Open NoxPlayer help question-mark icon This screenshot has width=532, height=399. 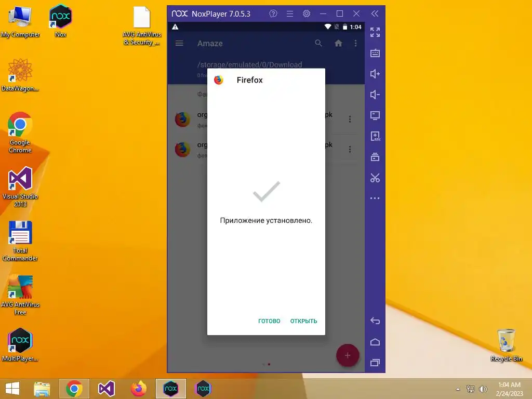[x=273, y=14]
